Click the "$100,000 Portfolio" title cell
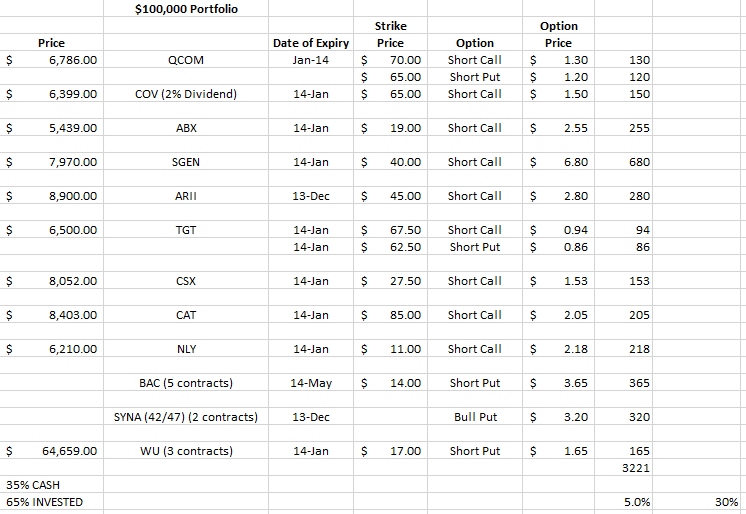 pos(186,9)
